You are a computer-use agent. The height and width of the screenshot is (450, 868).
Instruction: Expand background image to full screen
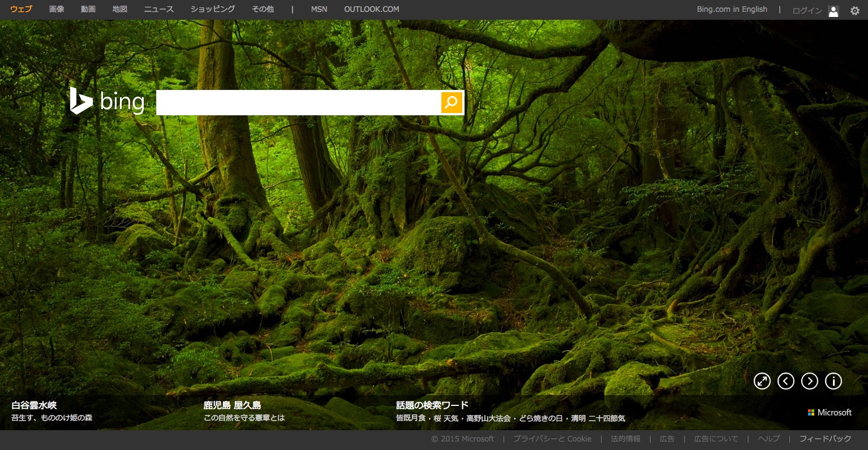(x=762, y=382)
